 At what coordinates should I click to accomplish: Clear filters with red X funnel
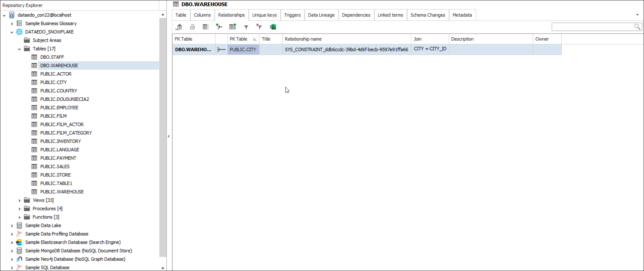pos(259,27)
